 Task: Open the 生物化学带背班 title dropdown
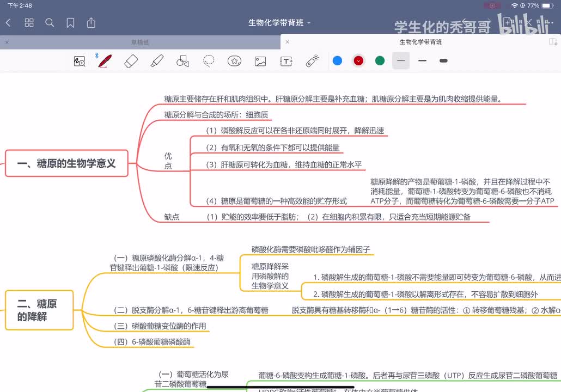click(x=279, y=23)
